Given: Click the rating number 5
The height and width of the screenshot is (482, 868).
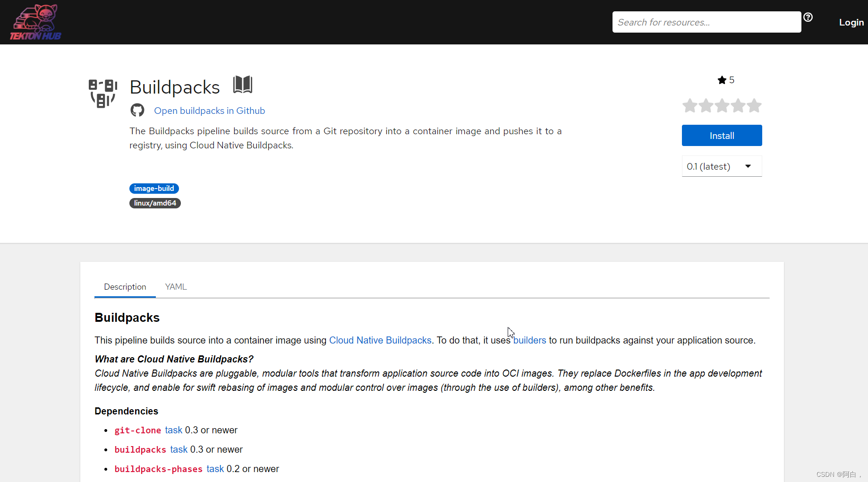Looking at the screenshot, I should pyautogui.click(x=732, y=80).
